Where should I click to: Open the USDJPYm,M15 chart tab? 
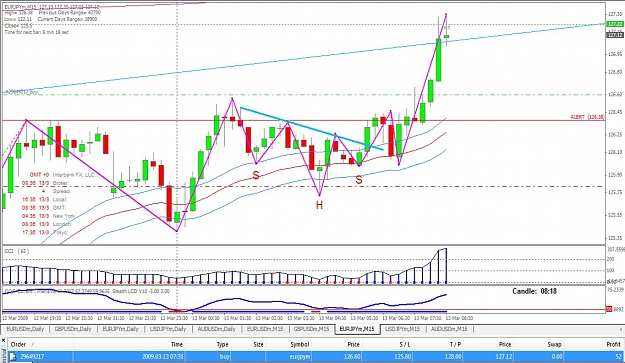(x=402, y=329)
